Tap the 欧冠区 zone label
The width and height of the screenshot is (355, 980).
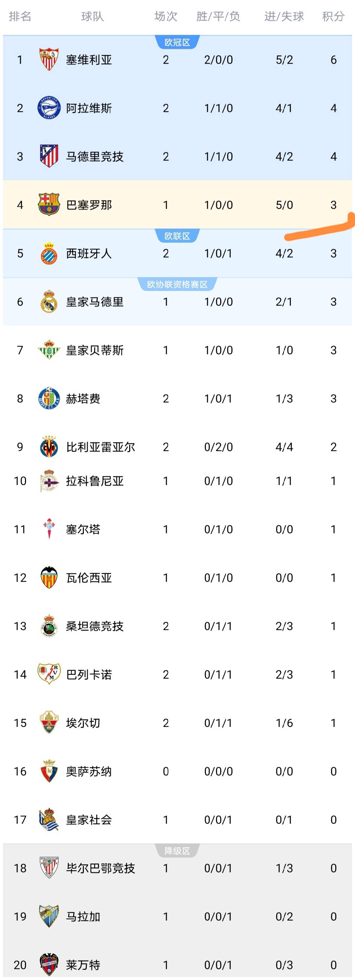coord(177,42)
